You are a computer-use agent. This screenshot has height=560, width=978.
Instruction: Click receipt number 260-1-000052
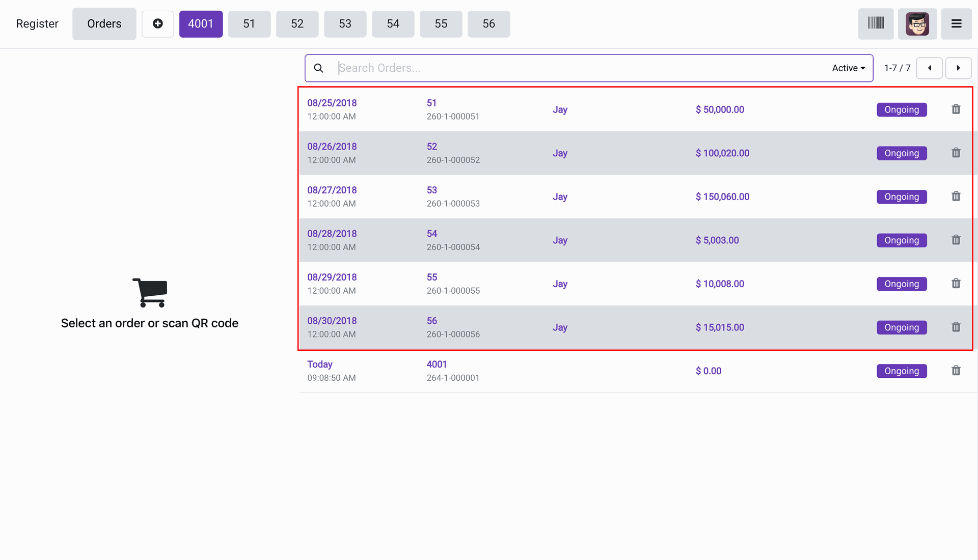click(453, 160)
